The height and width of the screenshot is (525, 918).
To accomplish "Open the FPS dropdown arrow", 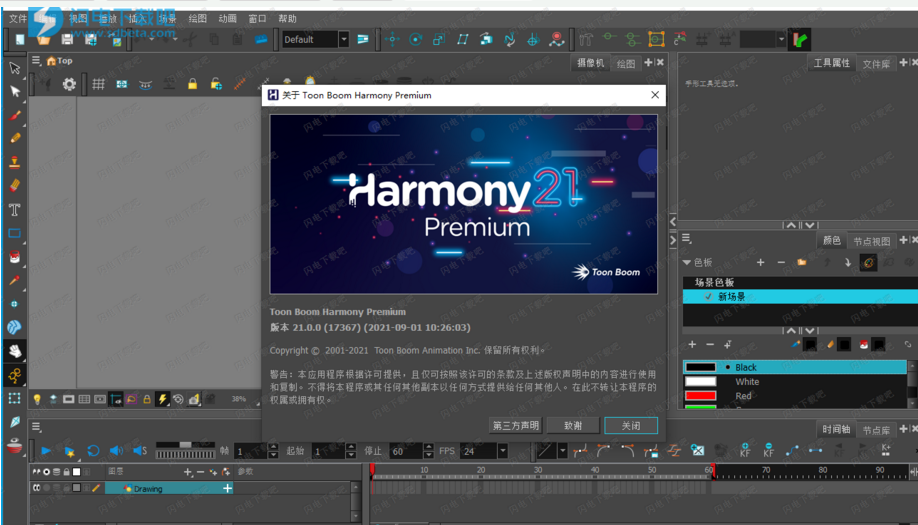I will point(502,451).
